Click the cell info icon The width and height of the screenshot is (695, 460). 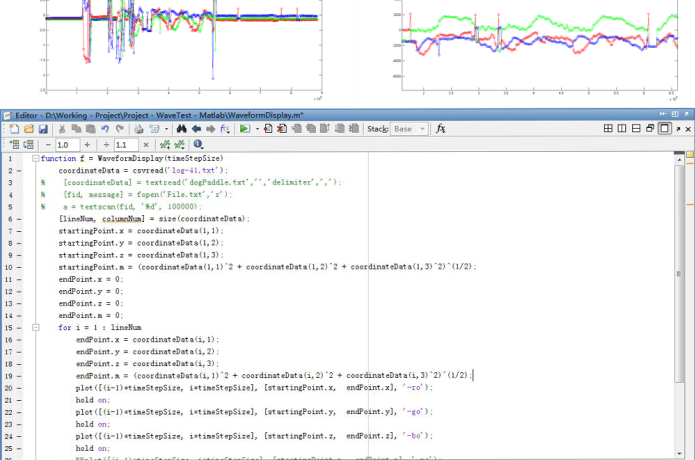click(198, 145)
